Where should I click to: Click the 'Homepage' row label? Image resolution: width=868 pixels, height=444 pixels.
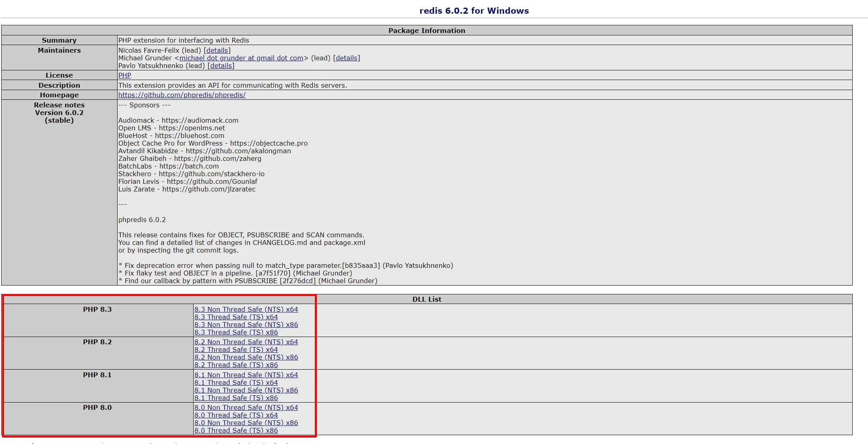pyautogui.click(x=59, y=95)
